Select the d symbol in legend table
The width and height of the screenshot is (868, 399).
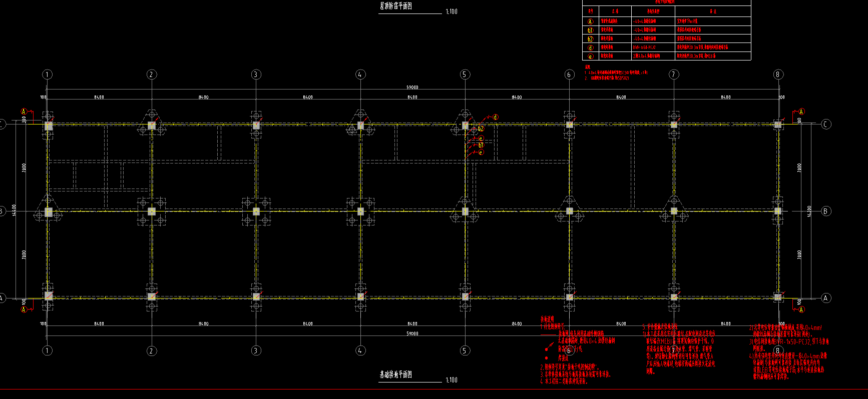point(590,47)
